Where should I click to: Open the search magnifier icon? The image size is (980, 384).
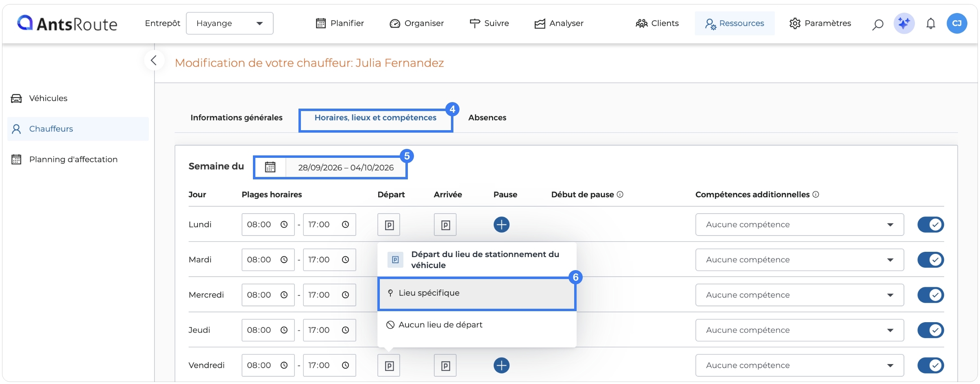878,24
